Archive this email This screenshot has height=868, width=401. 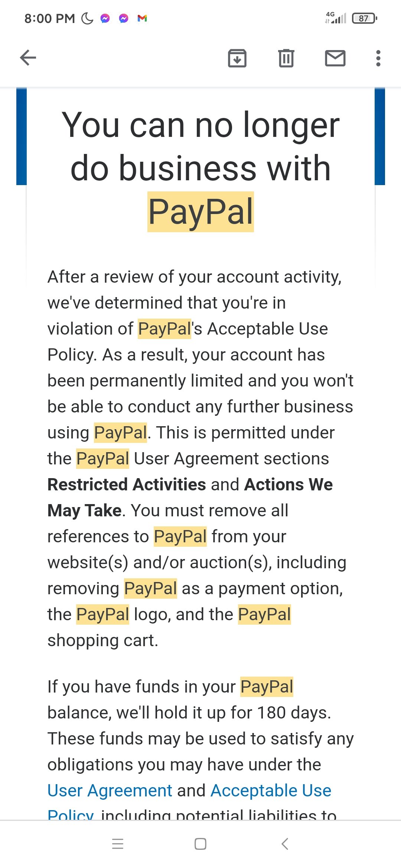[x=237, y=58]
